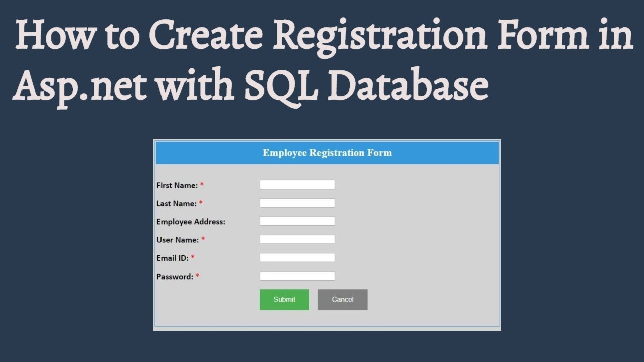The height and width of the screenshot is (362, 644).
Task: Select the "Employee Address:" label text
Action: click(191, 222)
